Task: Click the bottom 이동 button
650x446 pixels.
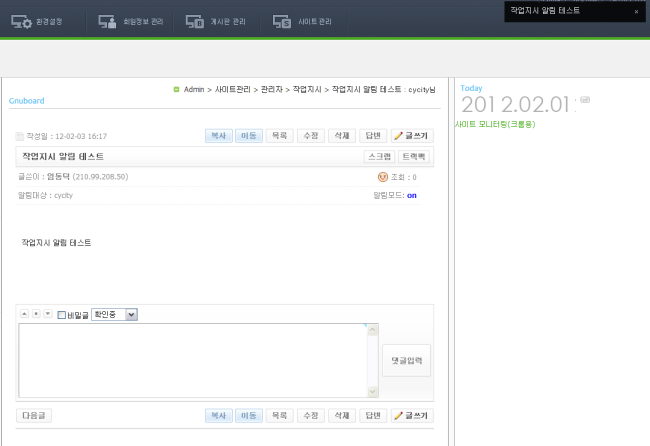Action: 249,415
